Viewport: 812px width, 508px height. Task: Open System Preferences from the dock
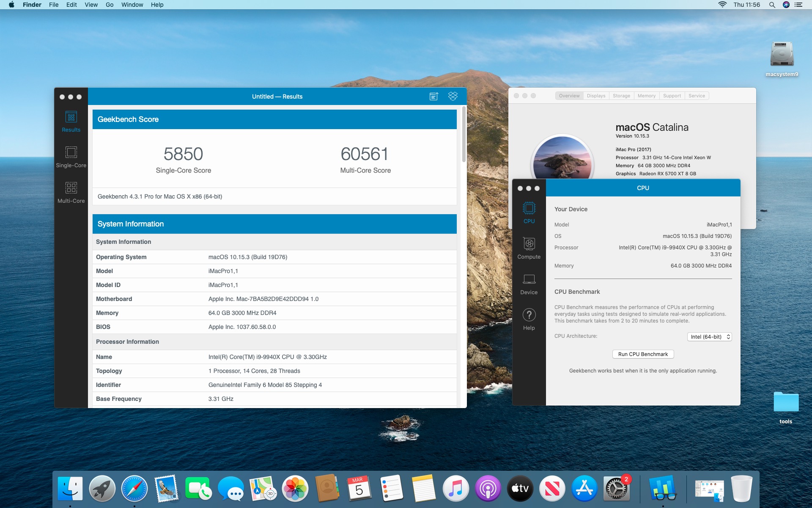click(616, 489)
